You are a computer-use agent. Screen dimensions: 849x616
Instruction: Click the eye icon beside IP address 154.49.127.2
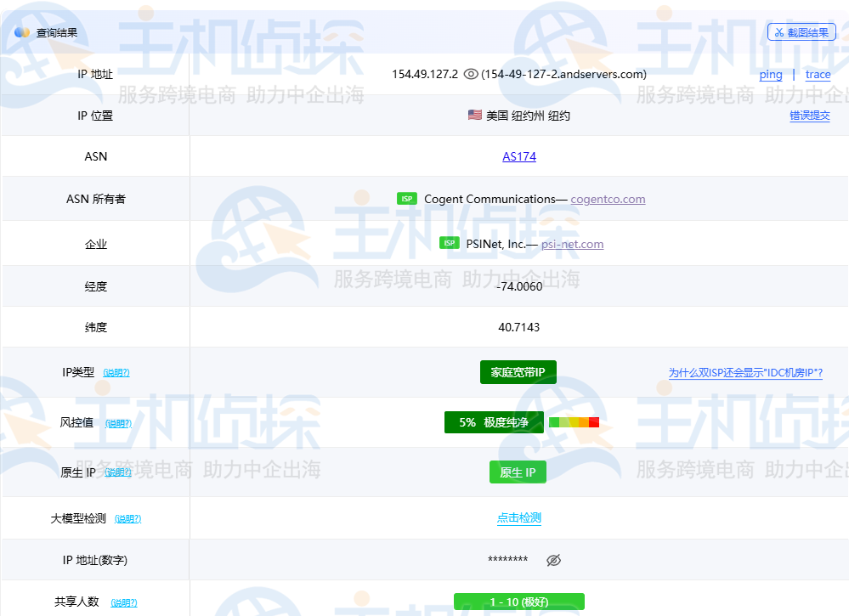(x=471, y=74)
